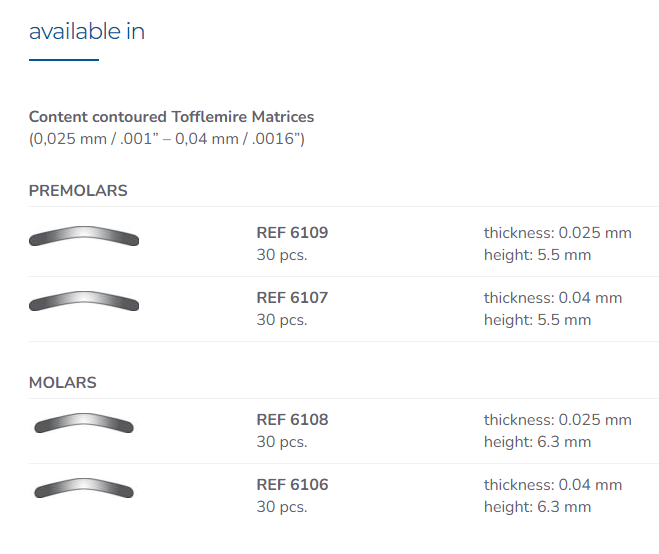Click the REF 6106 molar matrix image
Image resolution: width=659 pixels, height=554 pixels.
[84, 488]
